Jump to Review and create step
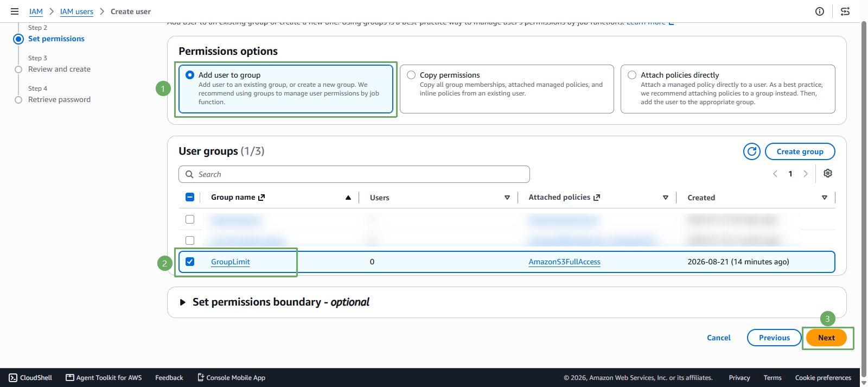The height and width of the screenshot is (387, 868). 59,69
